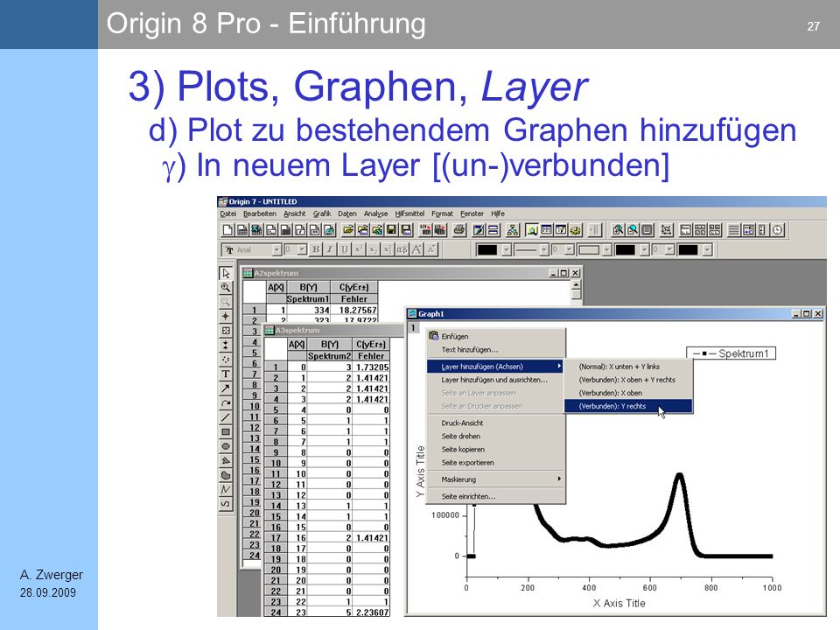The image size is (840, 630).
Task: Open the Datei menu
Action: 228,213
